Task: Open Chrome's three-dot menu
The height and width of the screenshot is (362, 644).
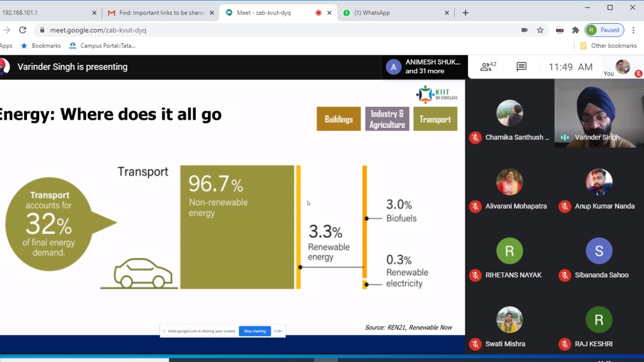Action: click(633, 30)
